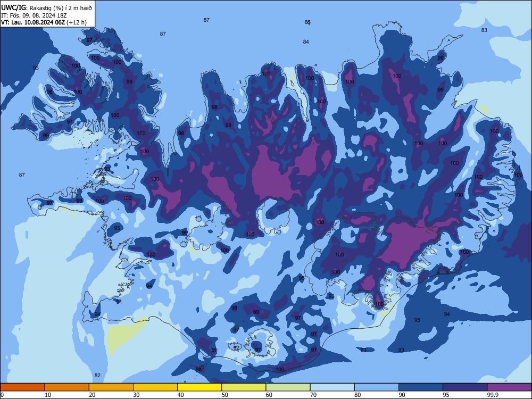Click the pale yellow 50–60 legend swatch
532x399 pixels.
click(244, 387)
